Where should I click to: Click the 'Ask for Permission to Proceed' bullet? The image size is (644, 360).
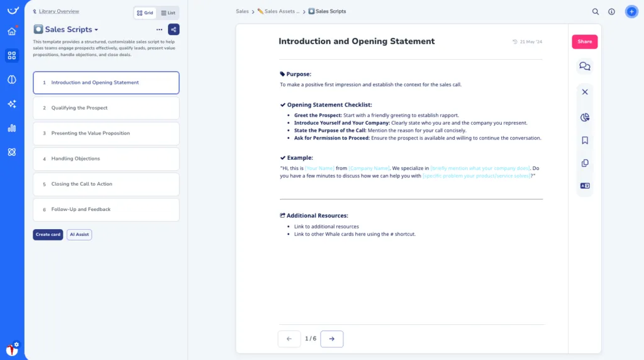[x=418, y=138]
